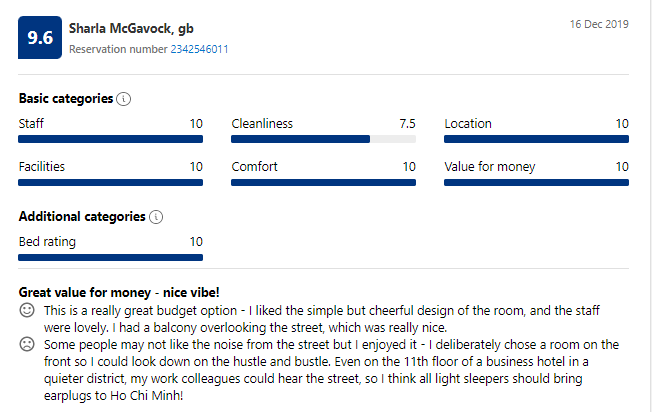Click the Basic categories info icon
Image resolution: width=652 pixels, height=412 pixels.
click(123, 99)
